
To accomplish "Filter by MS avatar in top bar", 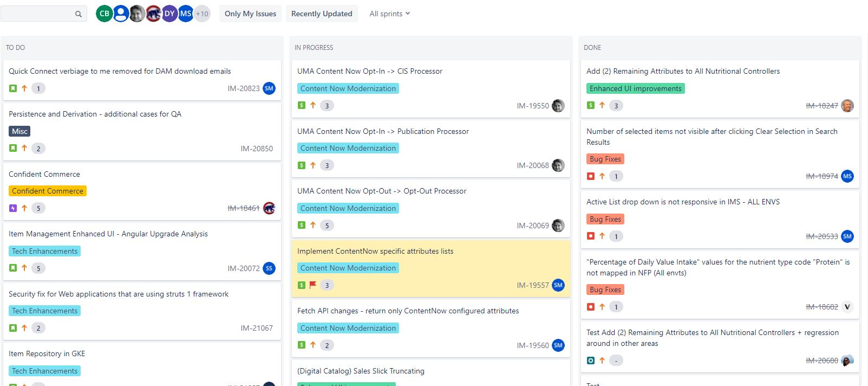I will click(186, 14).
